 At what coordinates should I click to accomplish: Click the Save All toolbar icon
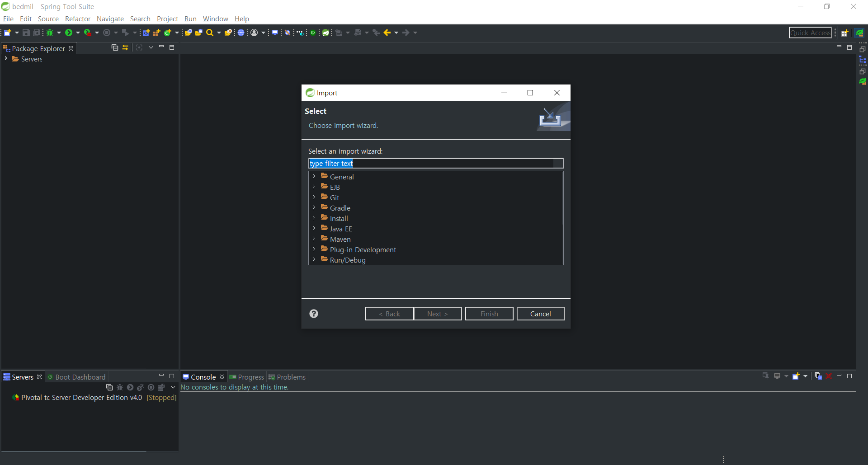click(37, 33)
